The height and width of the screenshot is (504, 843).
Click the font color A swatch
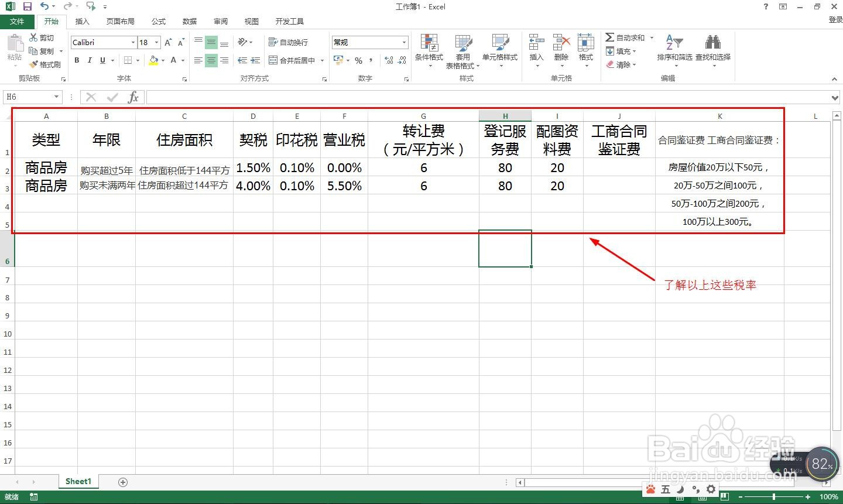[x=173, y=60]
